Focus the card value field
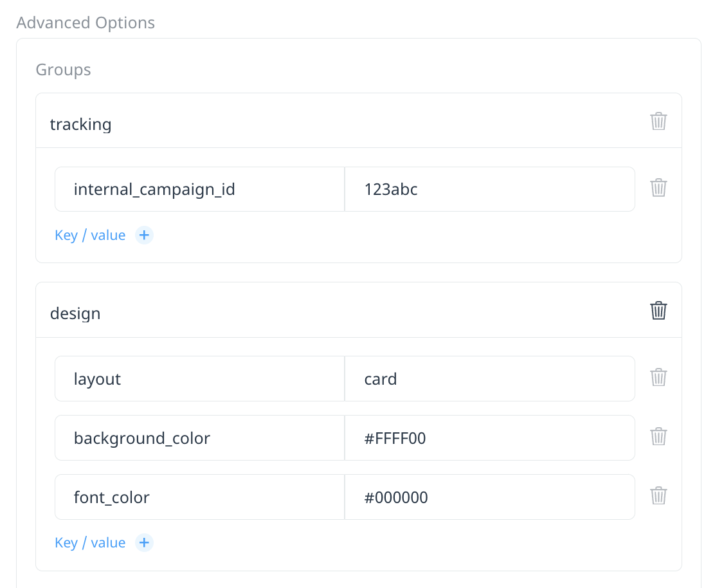This screenshot has width=715, height=588. 490,379
